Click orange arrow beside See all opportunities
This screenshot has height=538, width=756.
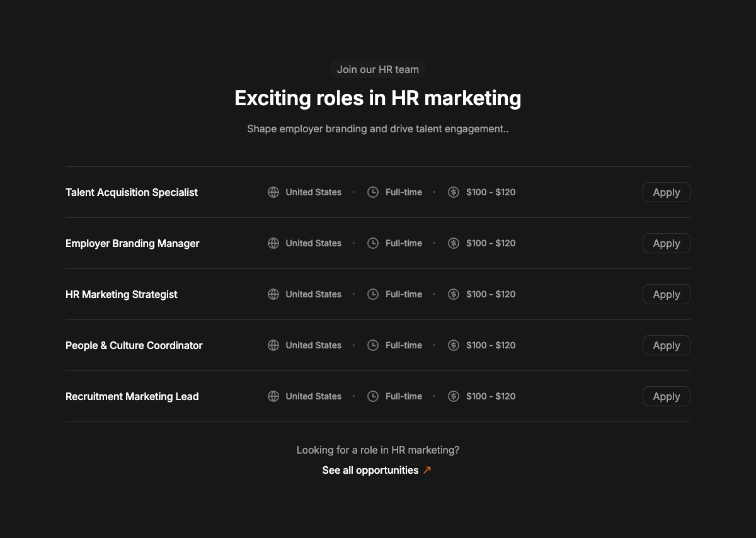point(427,470)
